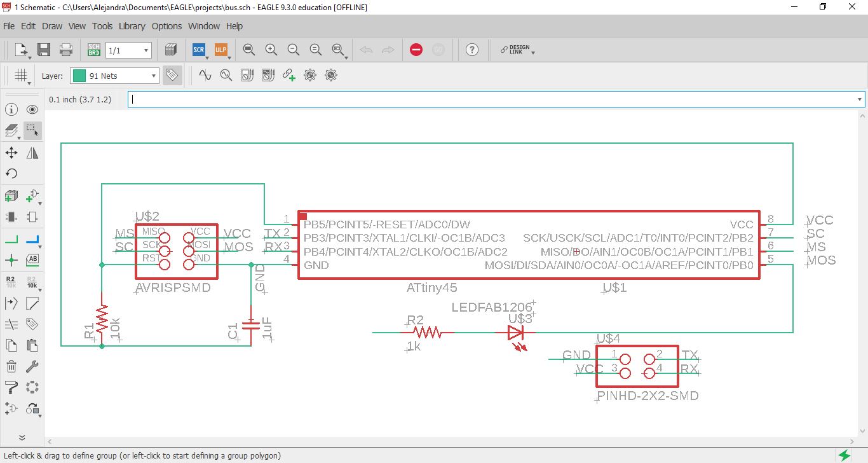868x463 pixels.
Task: Open the Options menu
Action: tap(166, 26)
